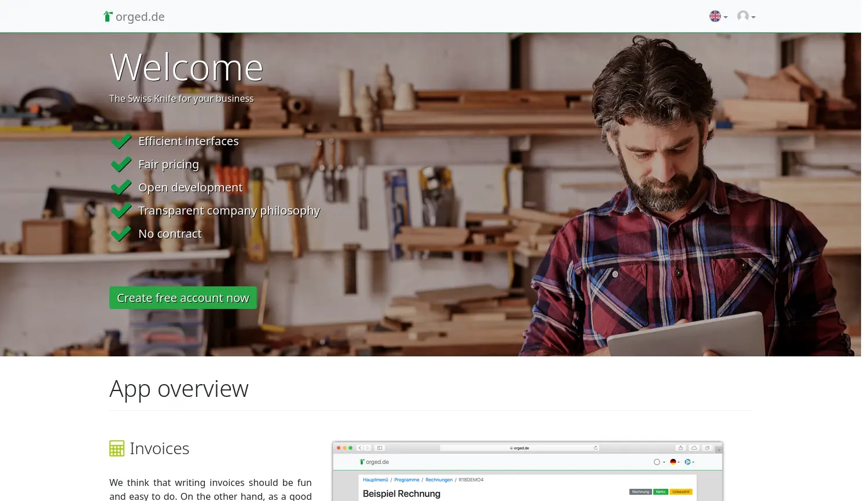The width and height of the screenshot is (868, 501).
Task: Click the UK flag language icon
Action: (715, 16)
